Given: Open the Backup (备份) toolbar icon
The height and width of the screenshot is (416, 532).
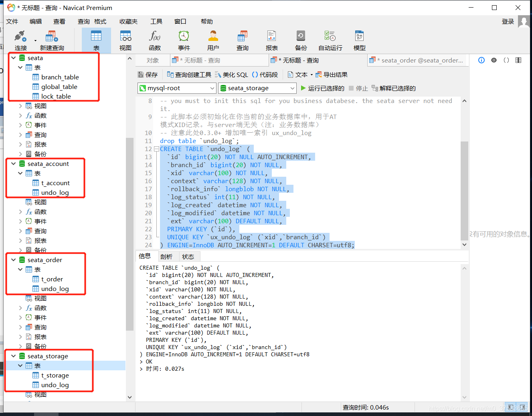Looking at the screenshot, I should point(301,40).
